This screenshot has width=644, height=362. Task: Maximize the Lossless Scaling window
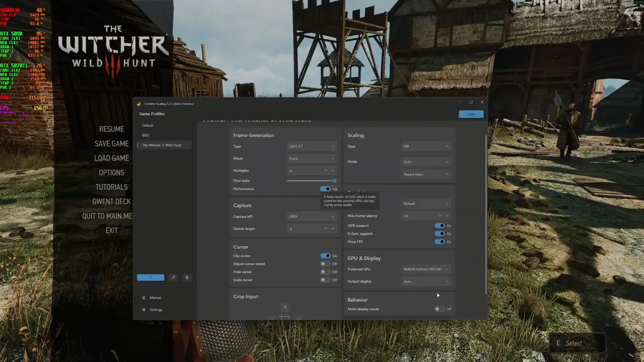[471, 102]
